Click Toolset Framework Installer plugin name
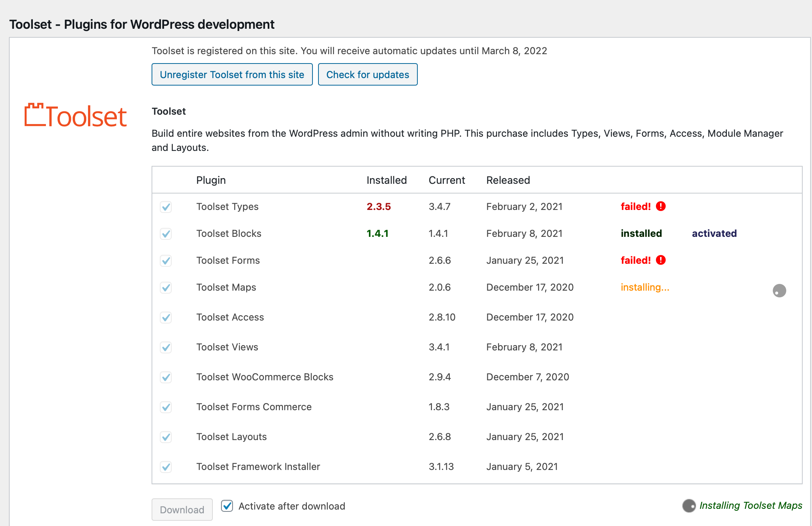 [258, 467]
